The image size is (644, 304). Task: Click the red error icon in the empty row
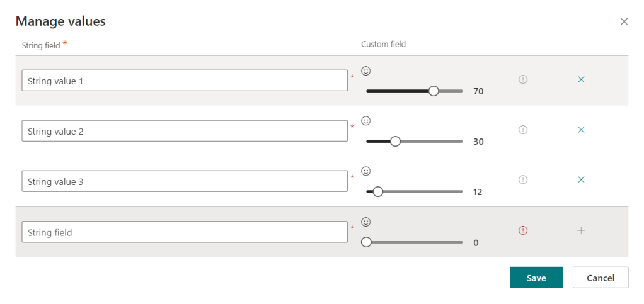pyautogui.click(x=522, y=230)
